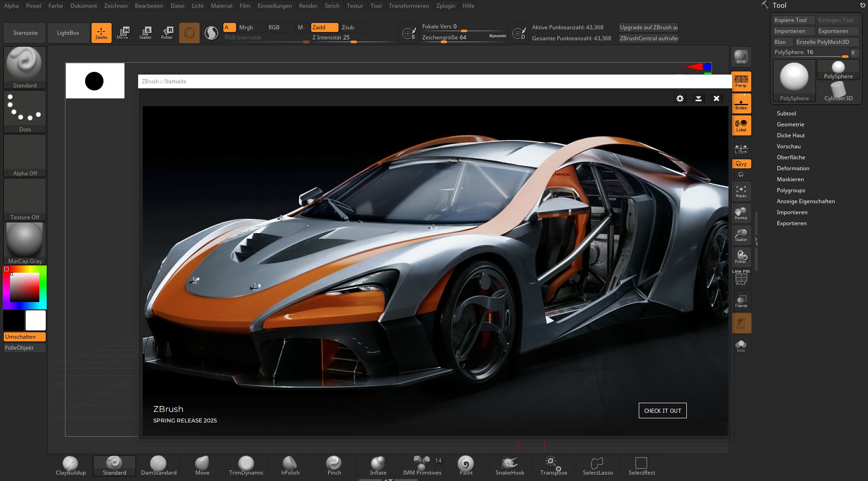The height and width of the screenshot is (481, 868).
Task: Choose the hPolish brush icon
Action: tap(290, 465)
